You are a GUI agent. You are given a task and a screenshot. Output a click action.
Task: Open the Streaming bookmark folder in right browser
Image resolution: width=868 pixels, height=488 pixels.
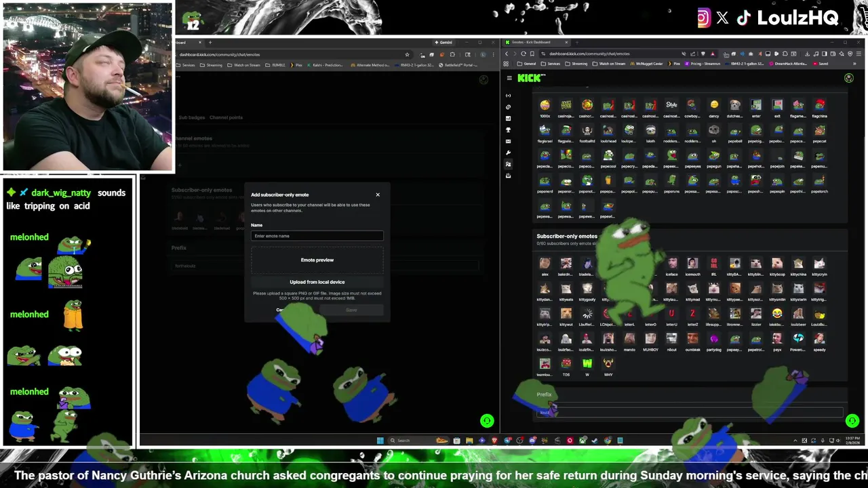(576, 64)
